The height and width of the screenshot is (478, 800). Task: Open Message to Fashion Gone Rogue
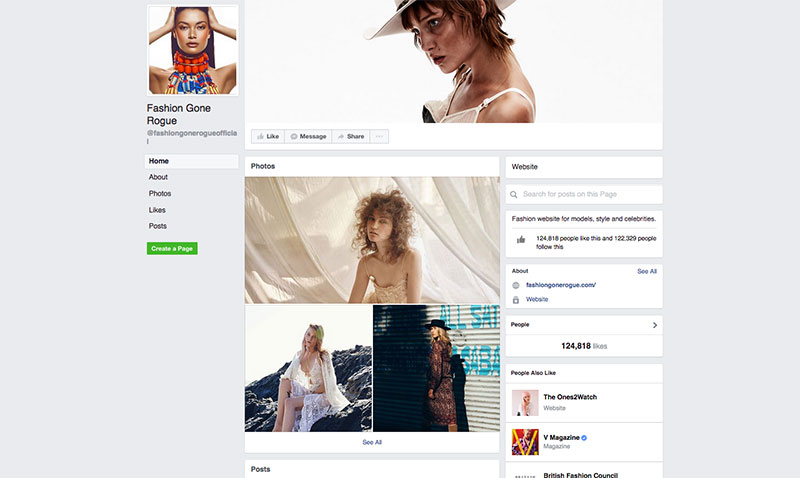click(308, 136)
